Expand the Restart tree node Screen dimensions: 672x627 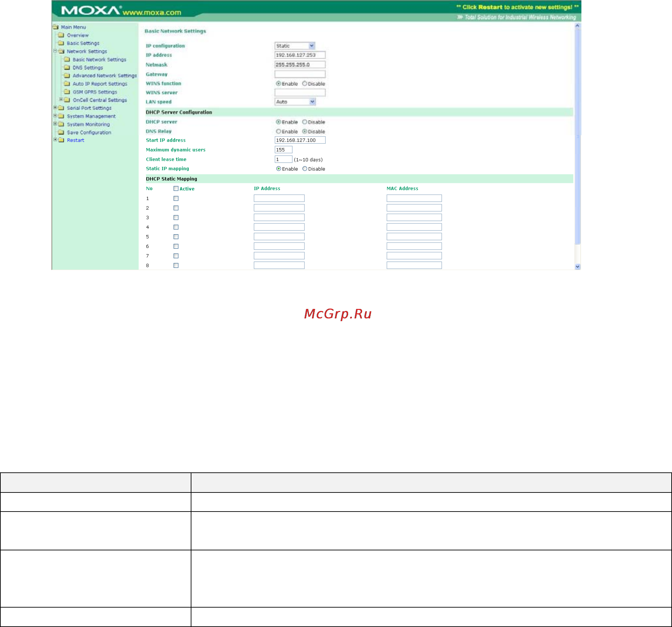(55, 140)
